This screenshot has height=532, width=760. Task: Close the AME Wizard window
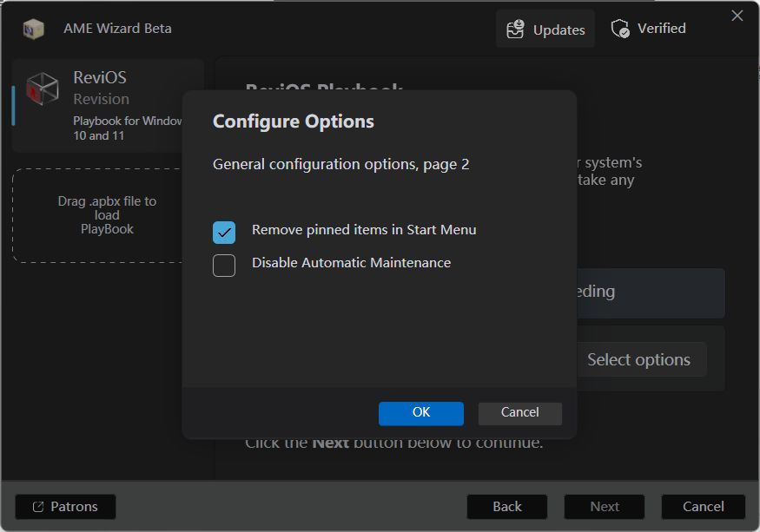pos(737,16)
